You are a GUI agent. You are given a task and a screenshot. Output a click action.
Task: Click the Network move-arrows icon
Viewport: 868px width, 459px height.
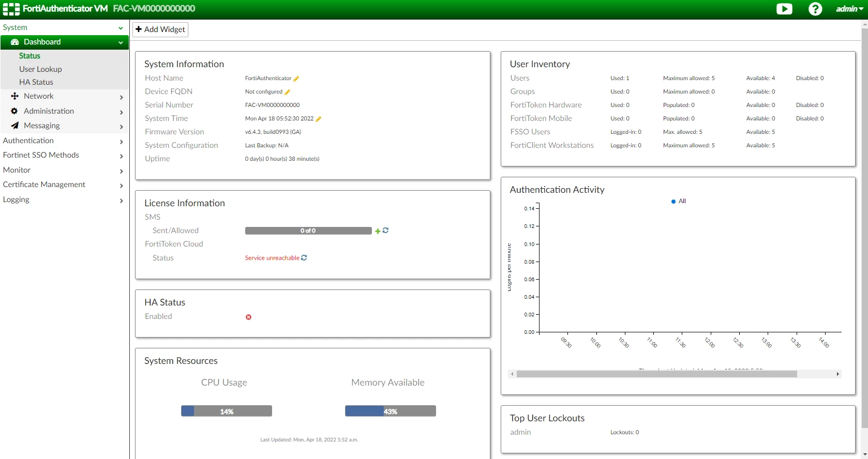coord(14,96)
